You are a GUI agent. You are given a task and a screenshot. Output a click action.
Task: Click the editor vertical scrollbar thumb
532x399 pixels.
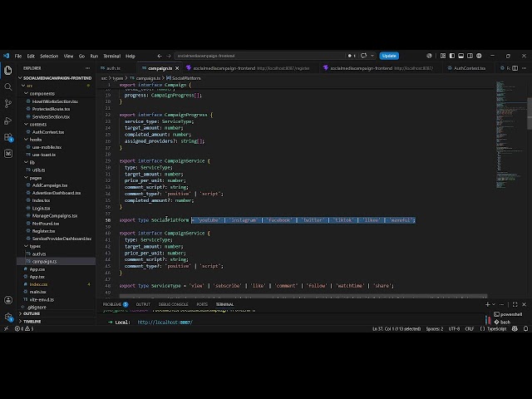point(530,113)
